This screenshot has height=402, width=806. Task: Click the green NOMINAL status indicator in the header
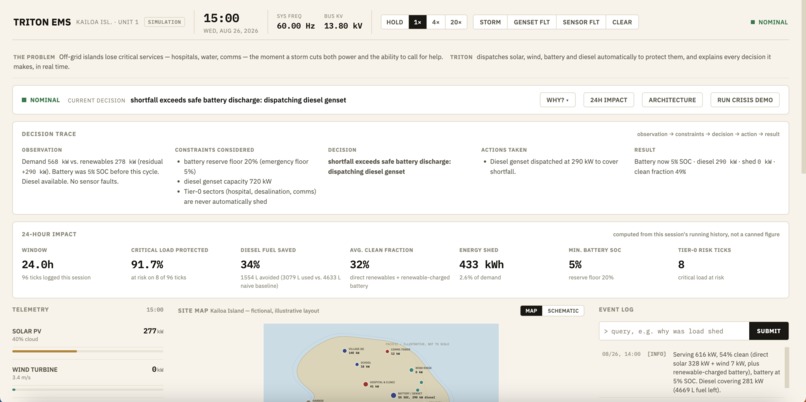point(769,22)
